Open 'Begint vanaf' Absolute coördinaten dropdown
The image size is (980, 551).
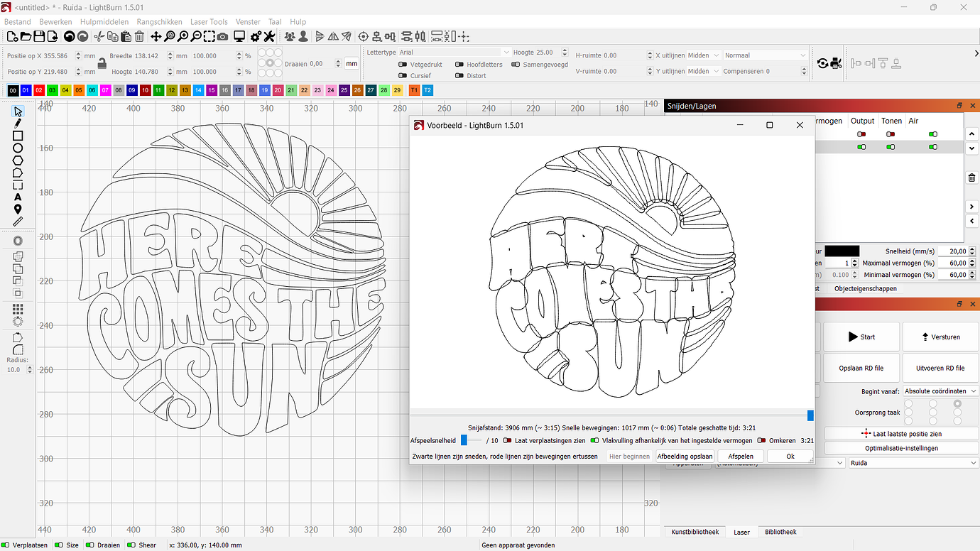click(941, 391)
